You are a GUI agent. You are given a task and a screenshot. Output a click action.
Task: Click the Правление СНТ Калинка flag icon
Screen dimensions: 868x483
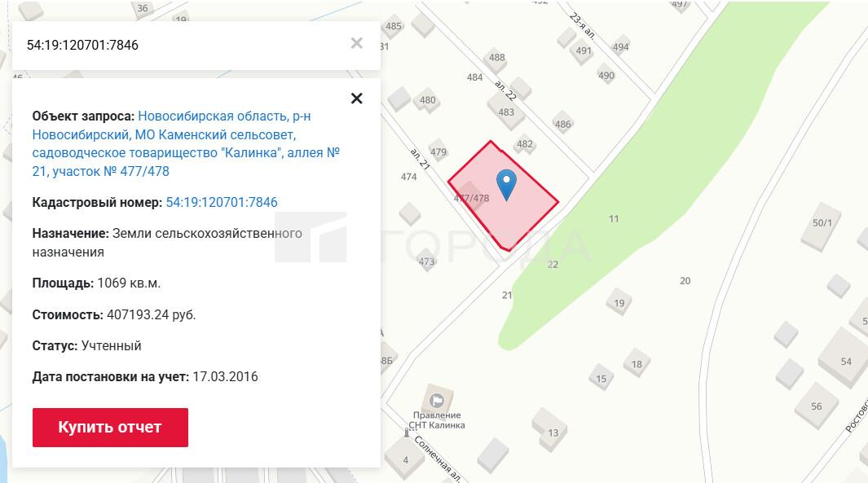coord(437,399)
